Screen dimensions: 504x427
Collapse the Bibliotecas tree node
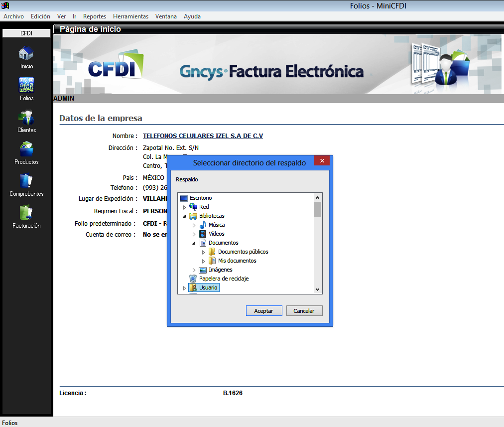coord(184,216)
